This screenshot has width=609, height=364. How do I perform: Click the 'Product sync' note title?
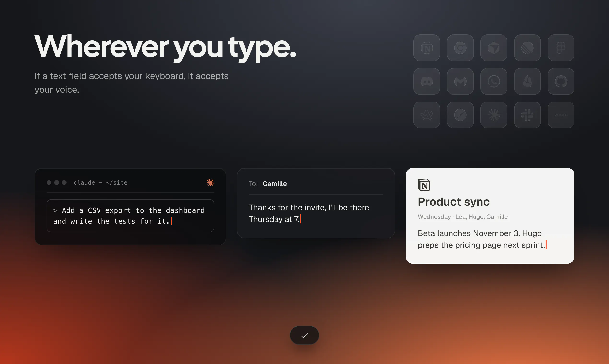454,202
